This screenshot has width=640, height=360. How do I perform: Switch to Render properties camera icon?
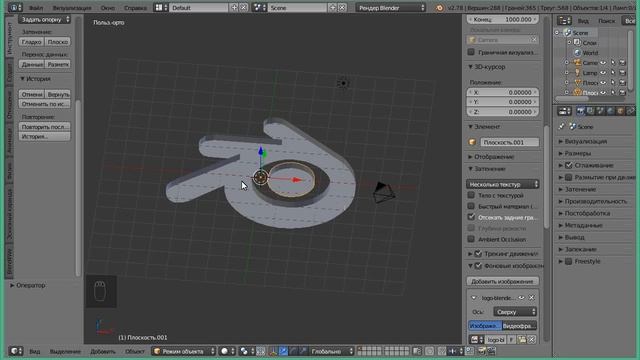coord(580,111)
